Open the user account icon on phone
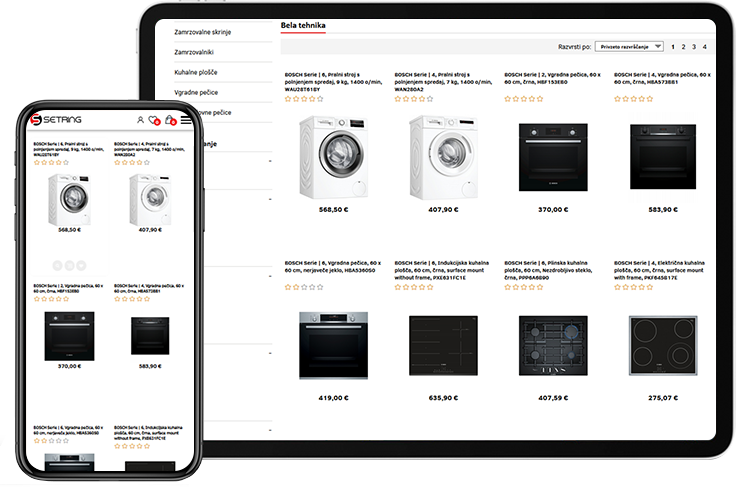The image size is (750, 489). 140,120
